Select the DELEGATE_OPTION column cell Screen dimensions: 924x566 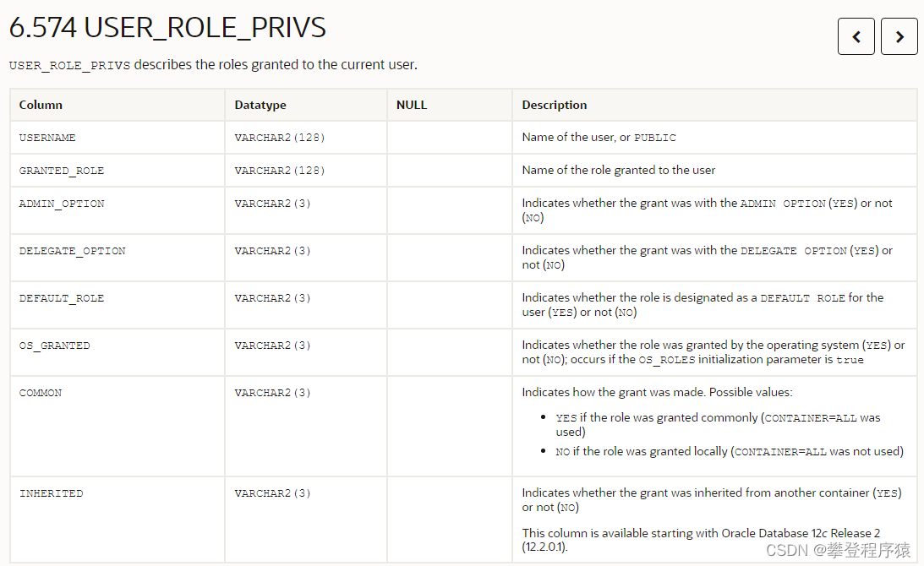[x=72, y=251]
